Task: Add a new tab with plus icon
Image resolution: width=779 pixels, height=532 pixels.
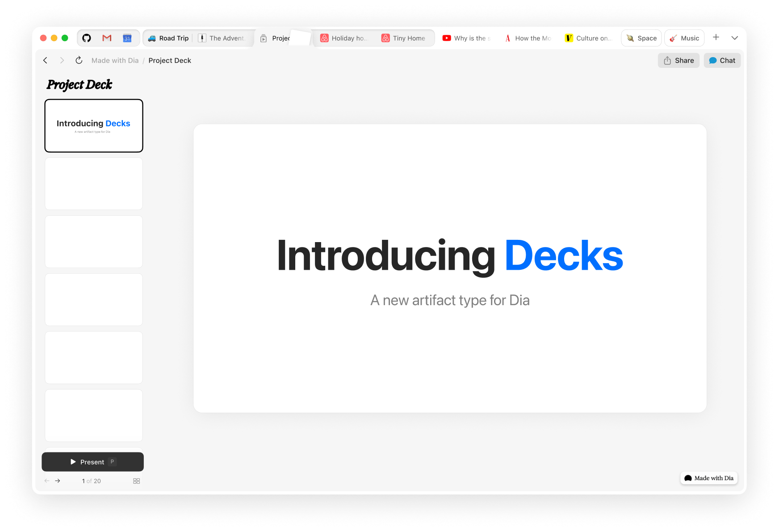Action: pos(716,38)
